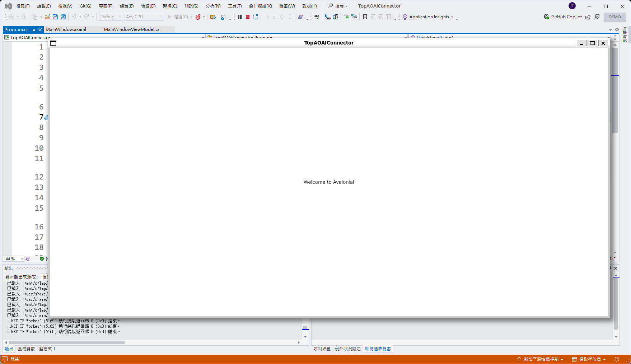
Task: Click the GitHub Copilot icon
Action: (546, 17)
